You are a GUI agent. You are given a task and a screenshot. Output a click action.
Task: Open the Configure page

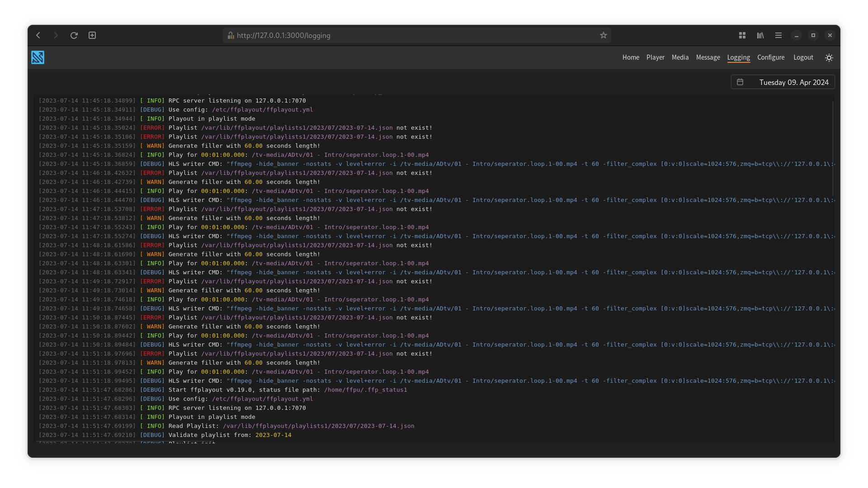tap(771, 57)
